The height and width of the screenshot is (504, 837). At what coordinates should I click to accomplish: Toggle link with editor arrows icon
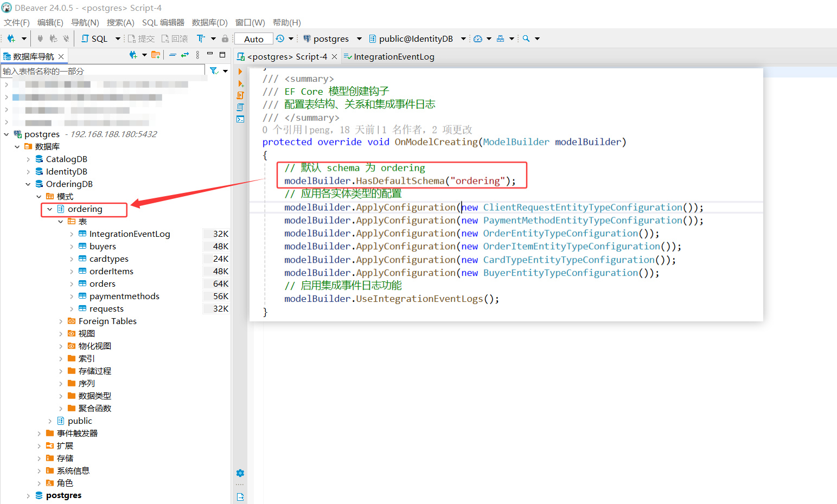pyautogui.click(x=185, y=55)
